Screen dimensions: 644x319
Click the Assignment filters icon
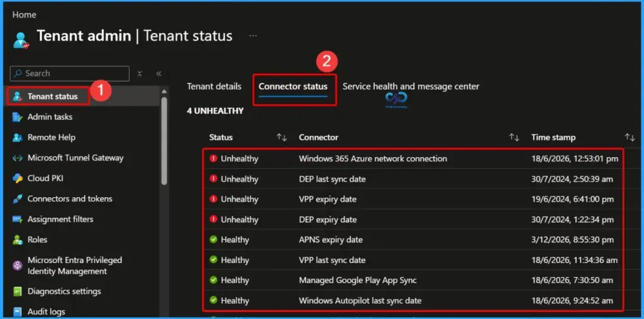click(17, 219)
